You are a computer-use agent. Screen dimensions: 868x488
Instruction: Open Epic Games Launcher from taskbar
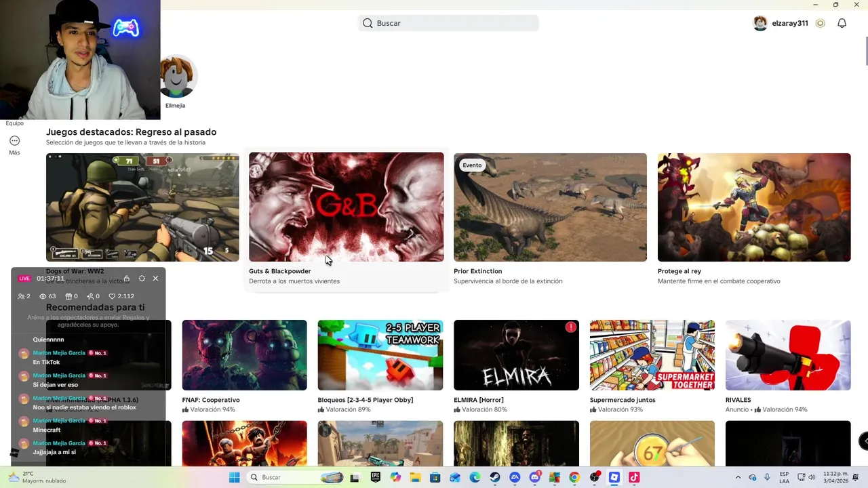pyautogui.click(x=376, y=477)
